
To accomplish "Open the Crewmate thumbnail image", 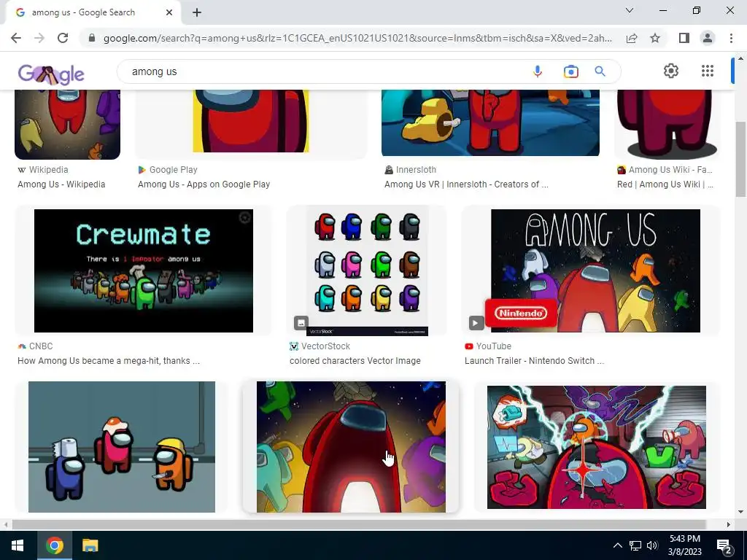I will (x=144, y=271).
